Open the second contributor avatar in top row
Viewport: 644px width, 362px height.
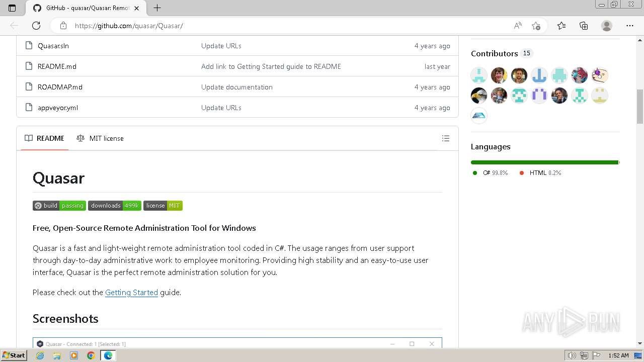tap(499, 75)
